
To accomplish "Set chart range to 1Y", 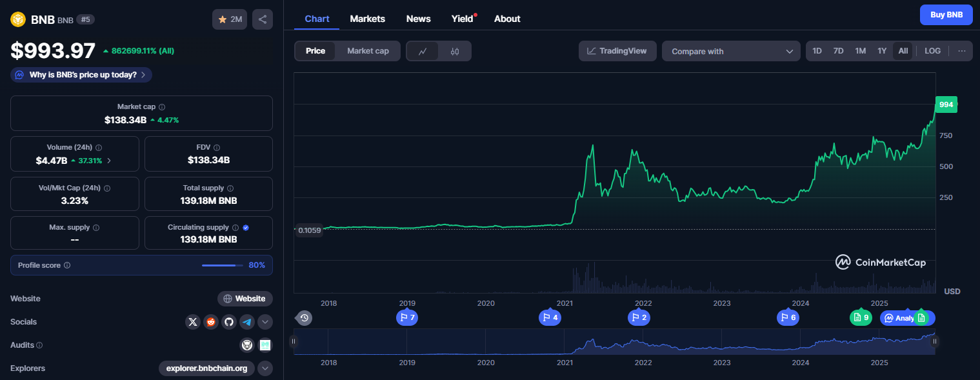I will (x=882, y=51).
